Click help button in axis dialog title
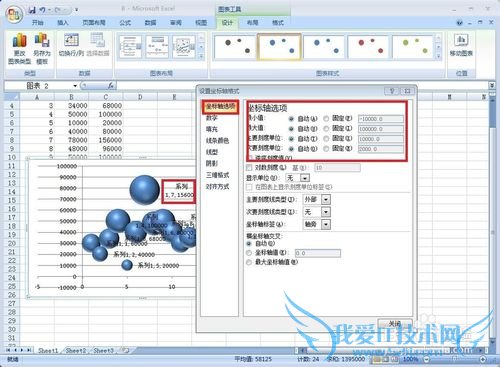This screenshot has height=367, width=500. pyautogui.click(x=392, y=91)
